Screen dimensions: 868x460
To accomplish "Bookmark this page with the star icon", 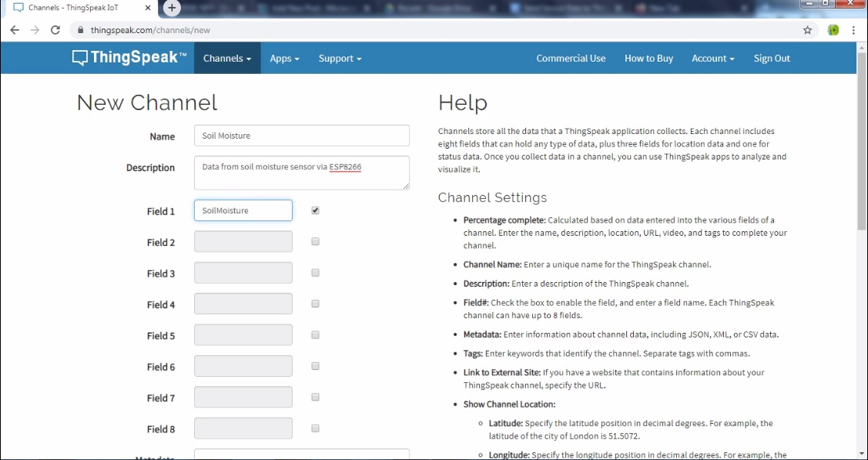I will (x=807, y=30).
